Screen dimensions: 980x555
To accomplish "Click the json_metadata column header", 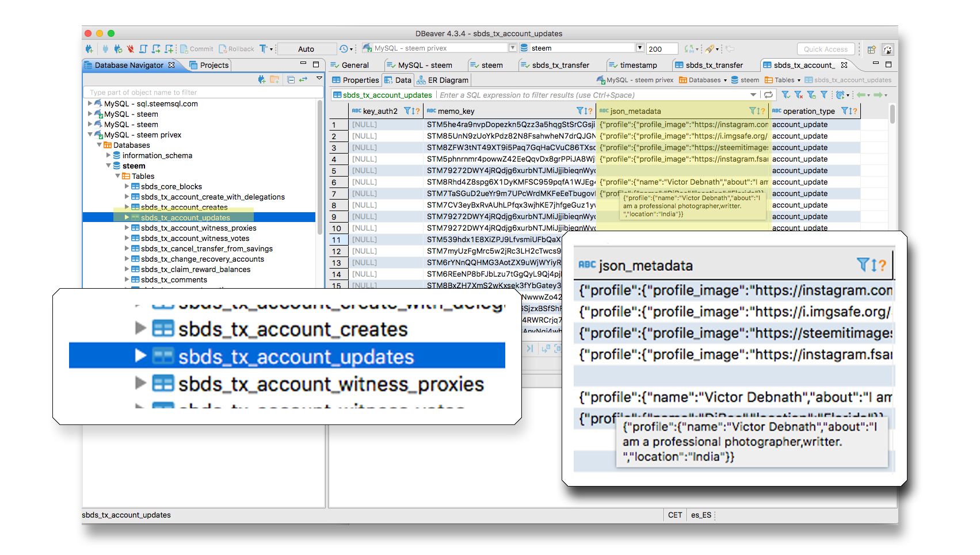I will 682,111.
